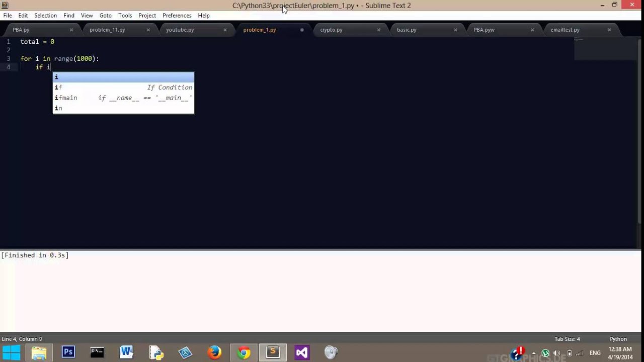Click line number 3 in the gutter
The width and height of the screenshot is (644, 362).
click(x=8, y=59)
